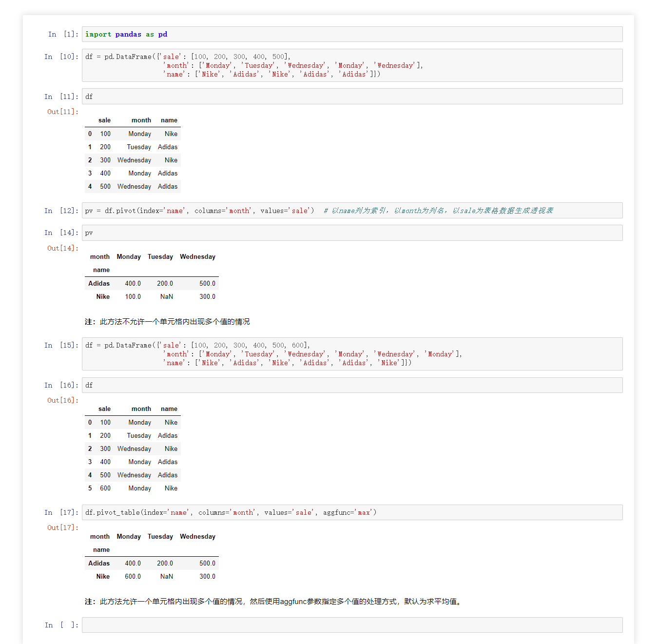The width and height of the screenshot is (657, 644).
Task: Click the '600.0' cell in Out[17]
Action: coord(133,576)
